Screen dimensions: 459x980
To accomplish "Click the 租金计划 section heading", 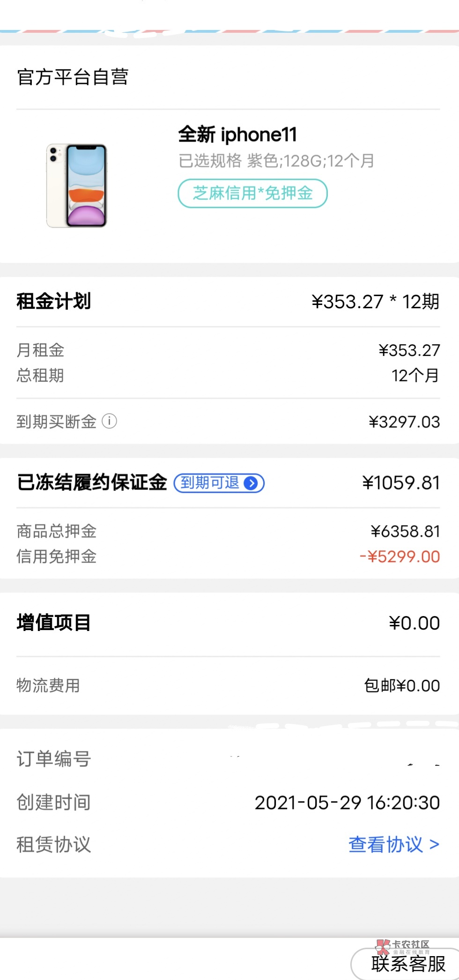I will (x=54, y=301).
